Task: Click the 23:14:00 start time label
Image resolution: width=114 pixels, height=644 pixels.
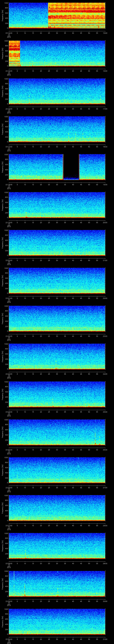Action: tap(9, 33)
